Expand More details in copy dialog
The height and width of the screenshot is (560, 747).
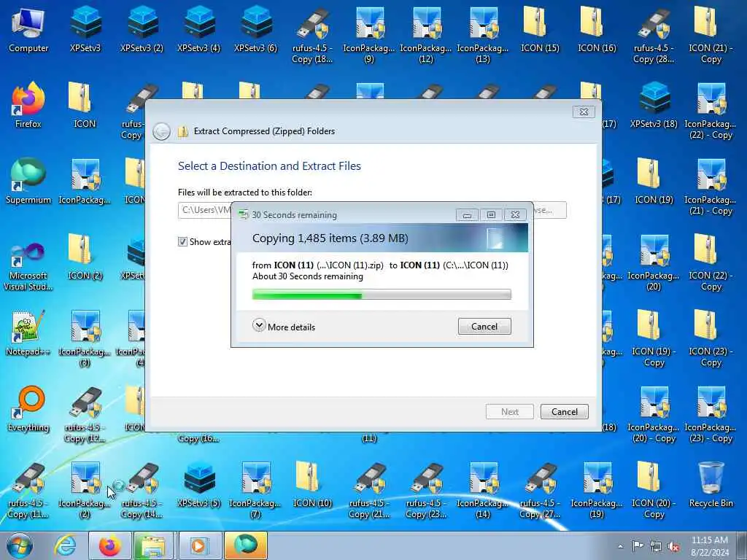pyautogui.click(x=284, y=326)
